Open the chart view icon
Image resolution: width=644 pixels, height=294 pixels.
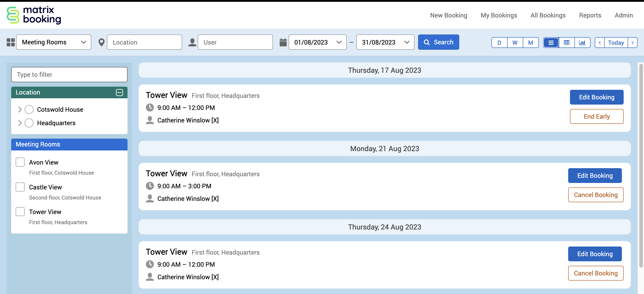[x=582, y=43]
